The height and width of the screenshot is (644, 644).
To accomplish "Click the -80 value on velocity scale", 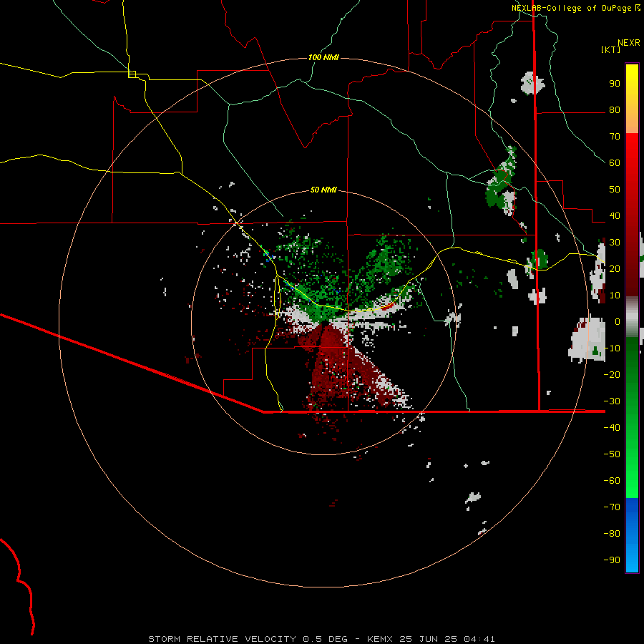I will pyautogui.click(x=612, y=534).
